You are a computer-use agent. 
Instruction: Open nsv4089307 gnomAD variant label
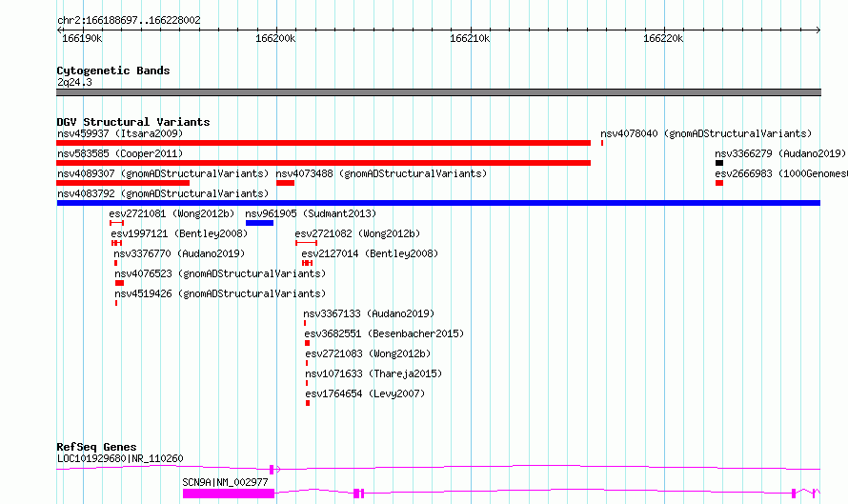pyautogui.click(x=163, y=173)
